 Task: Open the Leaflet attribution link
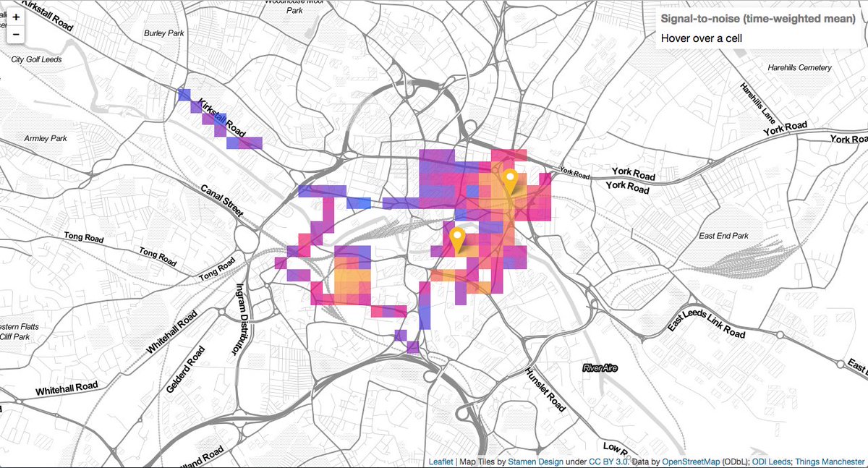[x=441, y=461]
